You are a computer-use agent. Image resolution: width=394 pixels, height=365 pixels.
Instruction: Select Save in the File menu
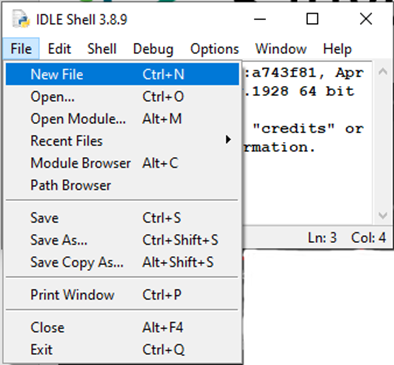(x=122, y=218)
